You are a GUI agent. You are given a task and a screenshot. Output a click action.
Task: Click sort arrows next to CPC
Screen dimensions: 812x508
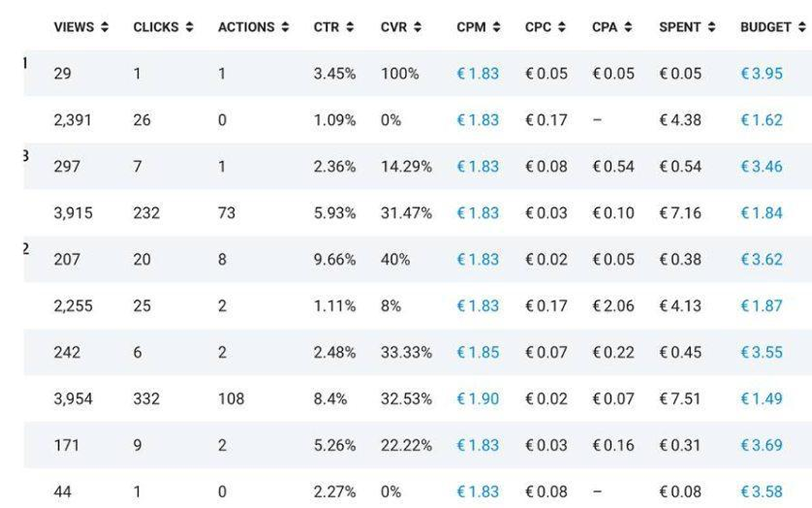click(x=561, y=27)
